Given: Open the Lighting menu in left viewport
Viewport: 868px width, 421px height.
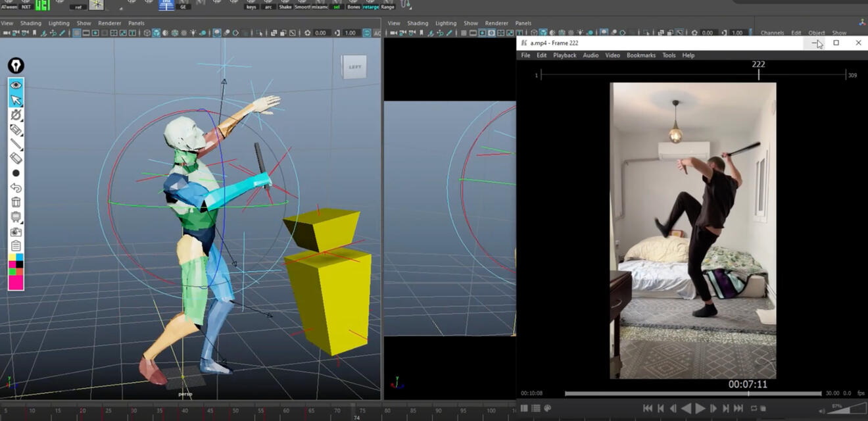Looking at the screenshot, I should pos(59,23).
